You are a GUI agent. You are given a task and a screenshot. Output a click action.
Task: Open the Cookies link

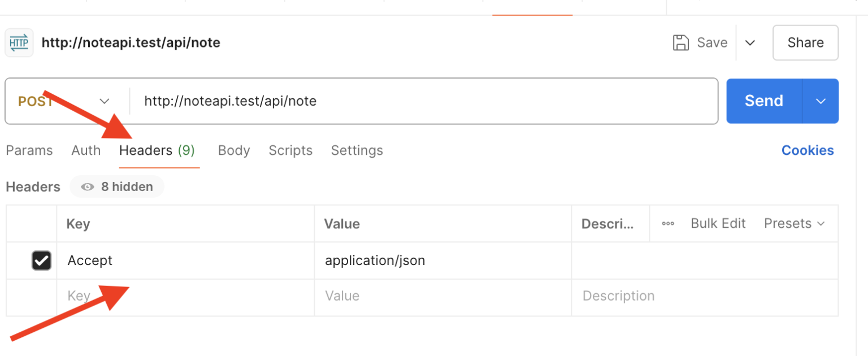(x=807, y=150)
